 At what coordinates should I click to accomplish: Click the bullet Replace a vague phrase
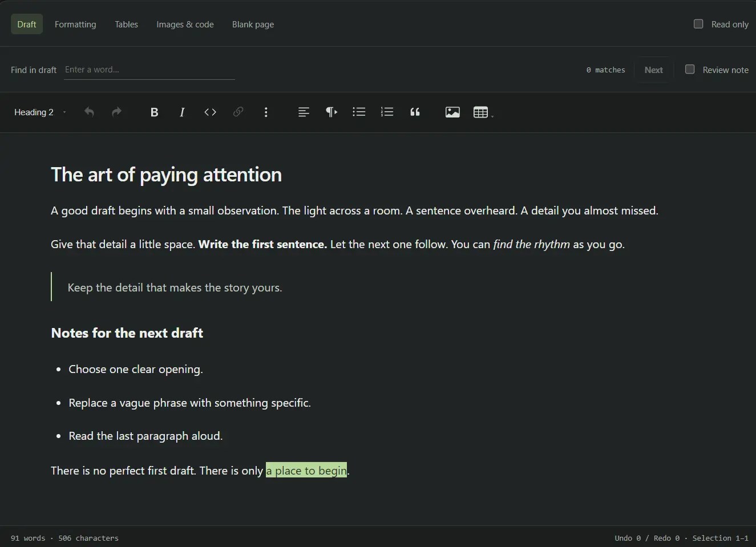pos(189,403)
